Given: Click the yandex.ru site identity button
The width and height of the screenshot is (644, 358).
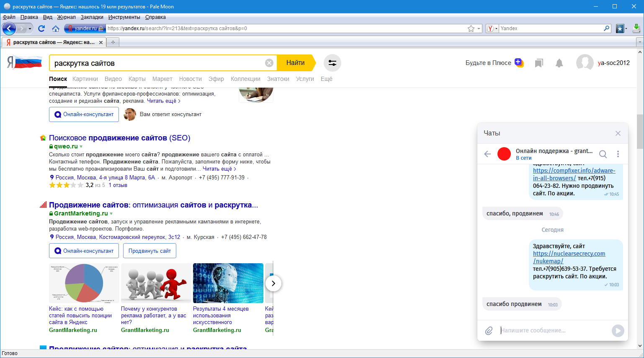Looking at the screenshot, I should (84, 29).
